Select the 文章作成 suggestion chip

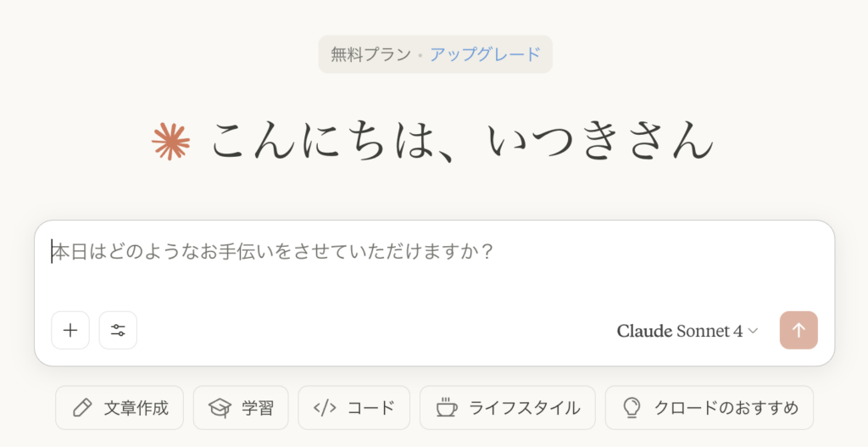click(120, 408)
